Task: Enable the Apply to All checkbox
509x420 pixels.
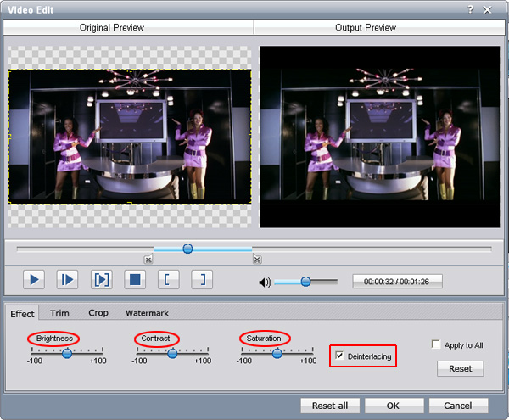Action: pyautogui.click(x=436, y=344)
